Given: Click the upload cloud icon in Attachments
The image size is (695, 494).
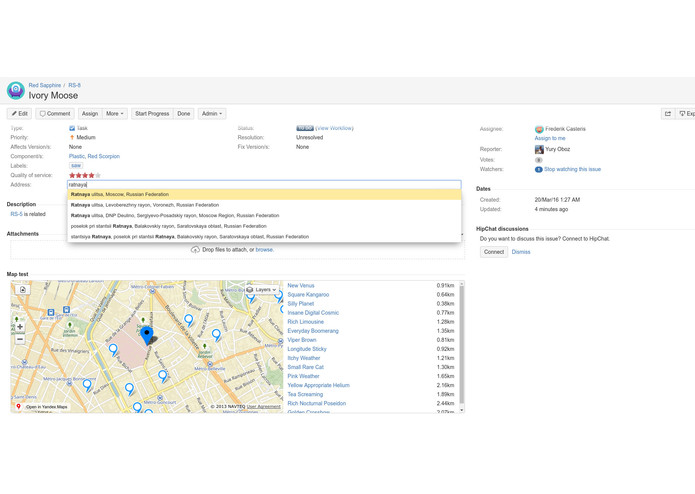Looking at the screenshot, I should pyautogui.click(x=195, y=250).
